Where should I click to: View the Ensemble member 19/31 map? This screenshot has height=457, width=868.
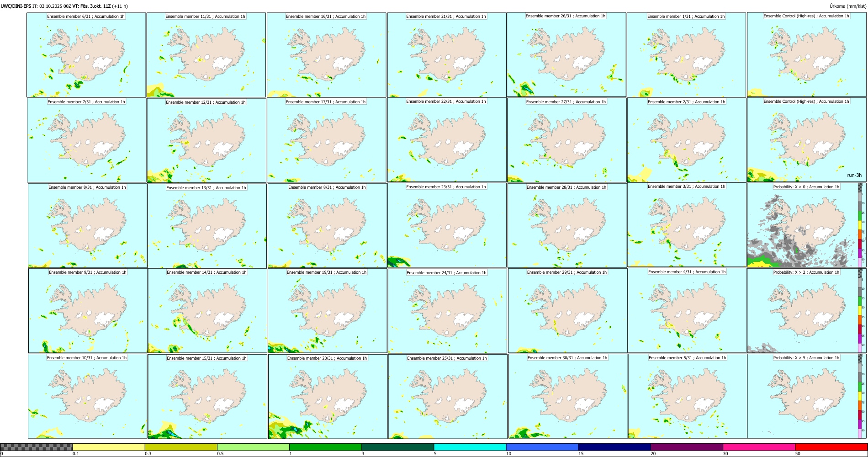point(327,311)
